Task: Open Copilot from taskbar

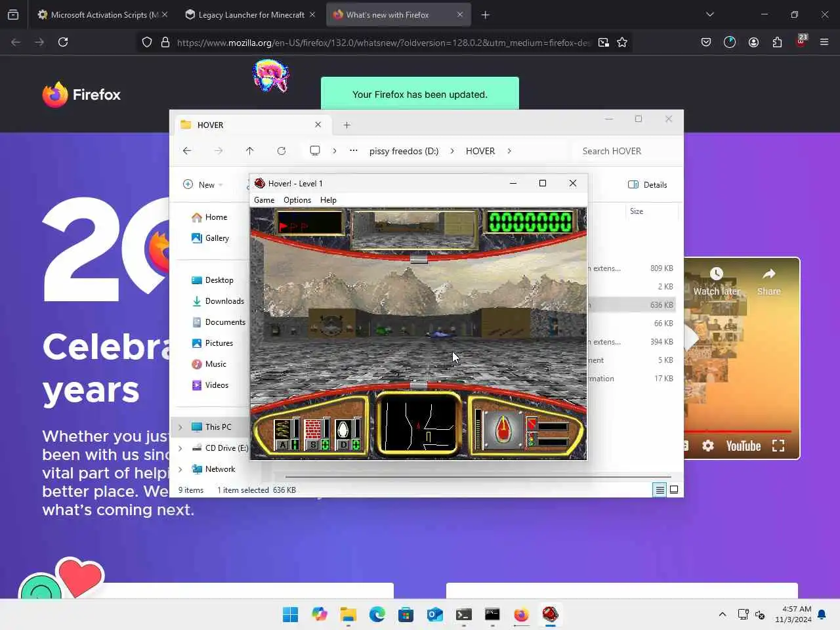Action: [x=319, y=614]
